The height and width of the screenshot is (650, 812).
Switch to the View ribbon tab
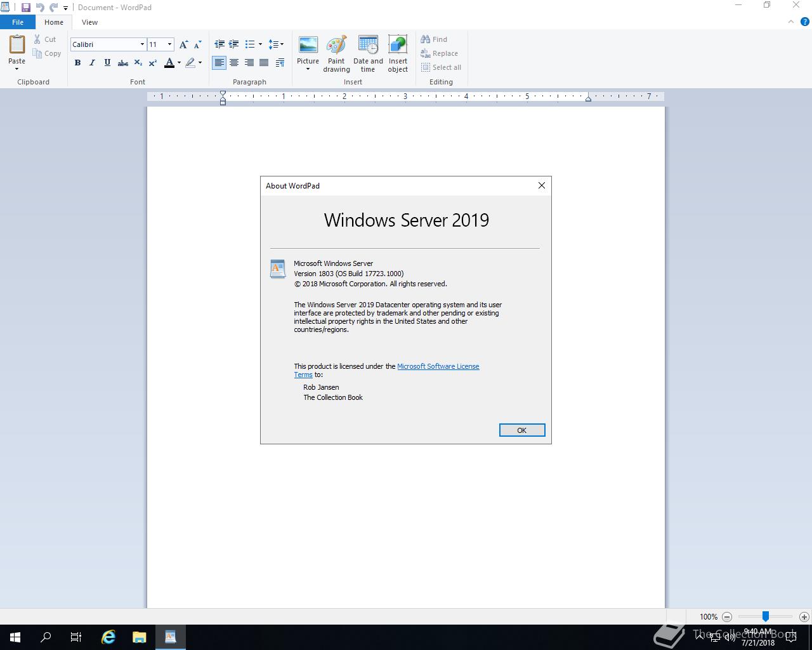pos(89,22)
